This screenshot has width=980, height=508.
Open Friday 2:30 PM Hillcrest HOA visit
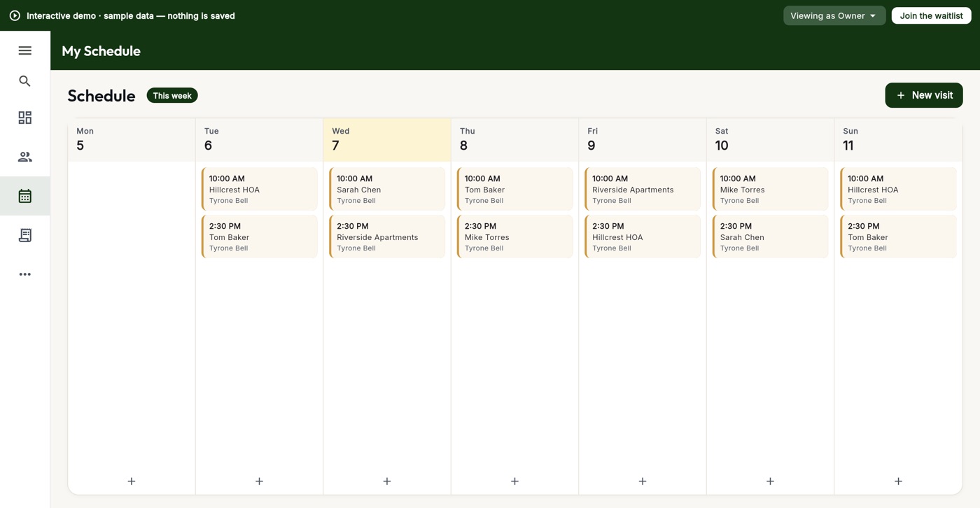pyautogui.click(x=643, y=237)
